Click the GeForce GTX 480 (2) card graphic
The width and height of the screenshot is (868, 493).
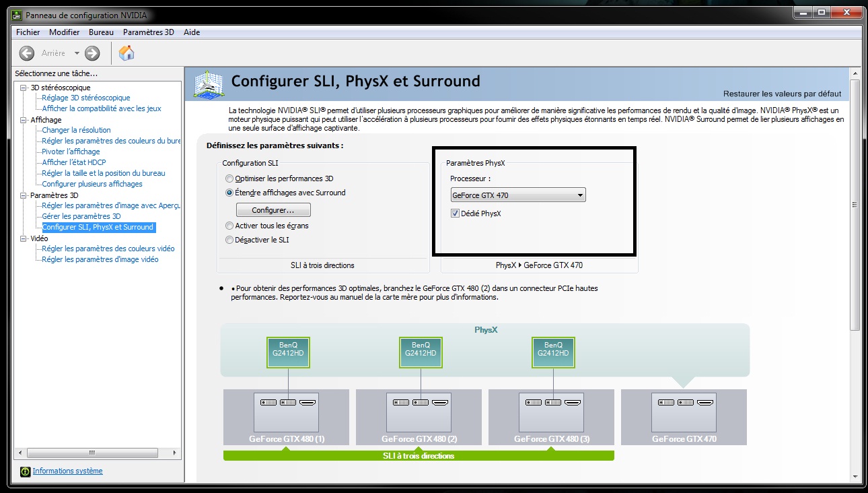click(419, 413)
